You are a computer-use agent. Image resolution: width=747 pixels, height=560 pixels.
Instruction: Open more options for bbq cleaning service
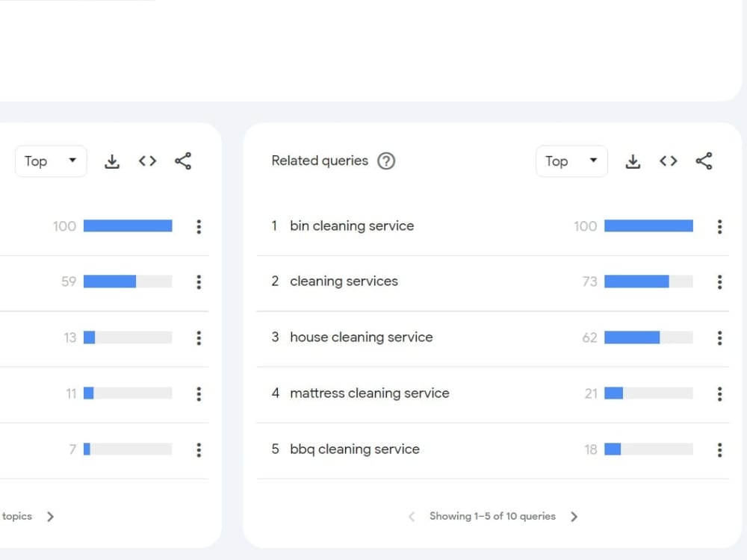coord(719,450)
